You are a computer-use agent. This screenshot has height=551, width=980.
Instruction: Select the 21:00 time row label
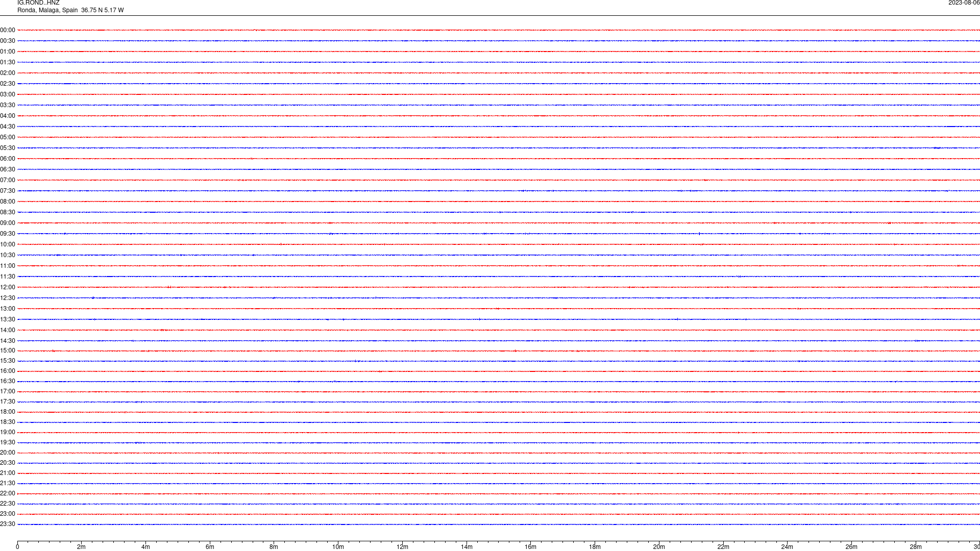[8, 473]
